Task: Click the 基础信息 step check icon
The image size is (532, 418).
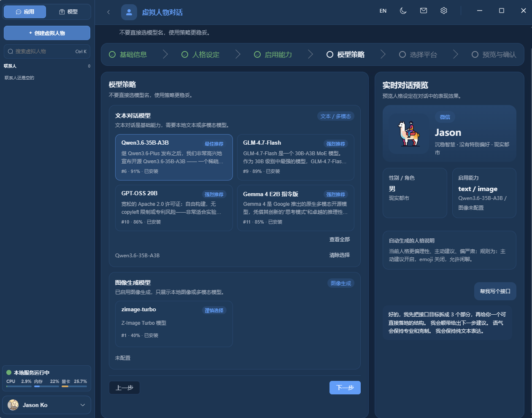Action: [112, 54]
